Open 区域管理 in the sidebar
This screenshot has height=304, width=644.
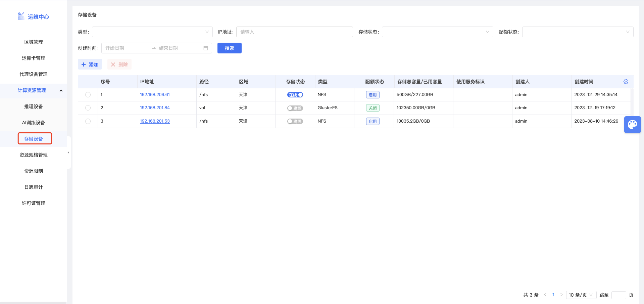(34, 42)
